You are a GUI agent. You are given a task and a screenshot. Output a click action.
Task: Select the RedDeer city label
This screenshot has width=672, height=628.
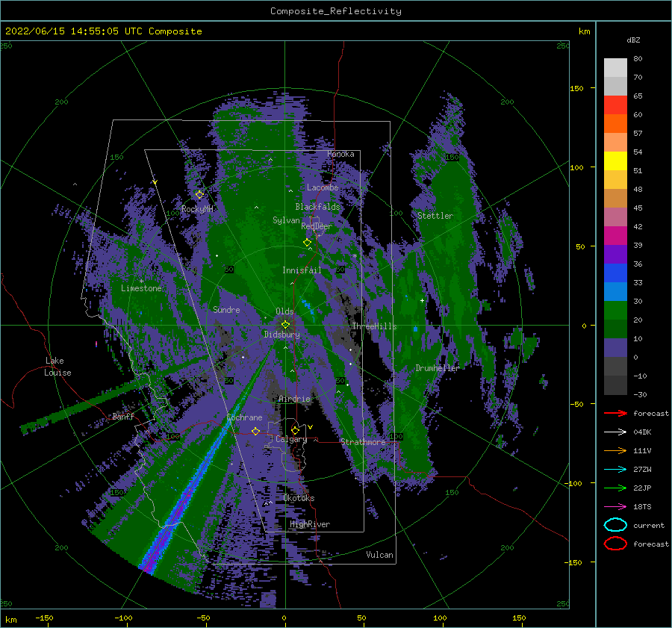point(317,226)
